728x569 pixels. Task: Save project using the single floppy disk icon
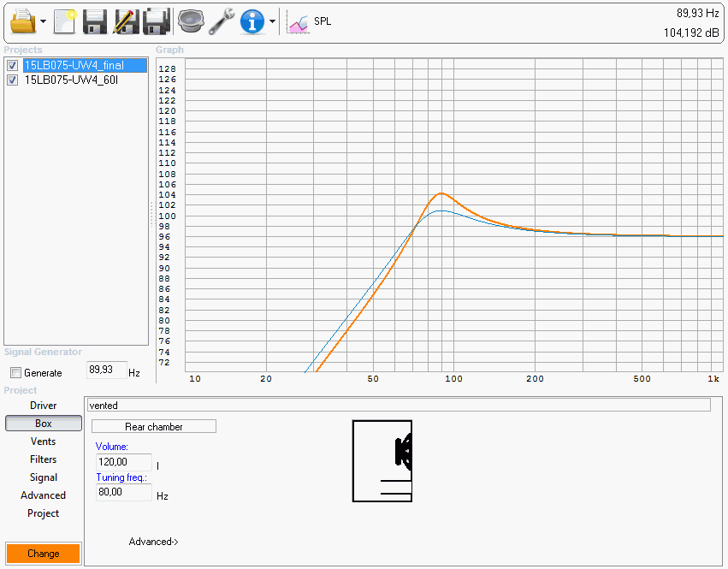coord(94,21)
